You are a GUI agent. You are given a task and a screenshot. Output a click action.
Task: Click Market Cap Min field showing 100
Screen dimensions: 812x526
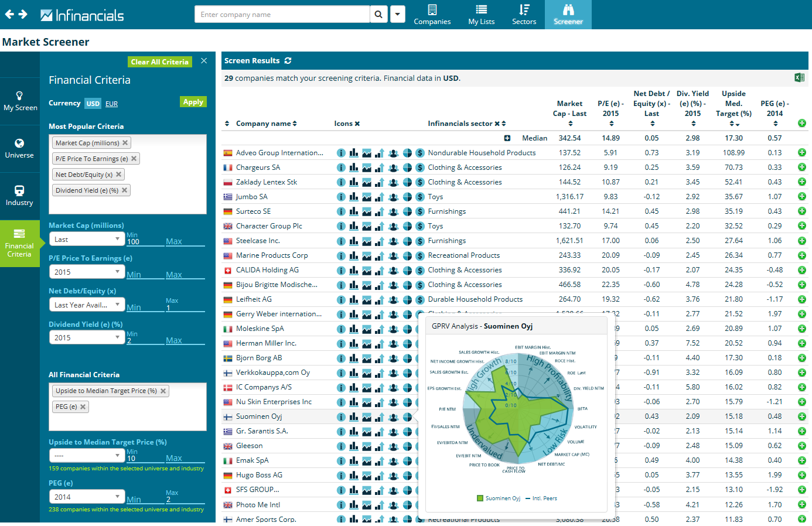pos(145,241)
